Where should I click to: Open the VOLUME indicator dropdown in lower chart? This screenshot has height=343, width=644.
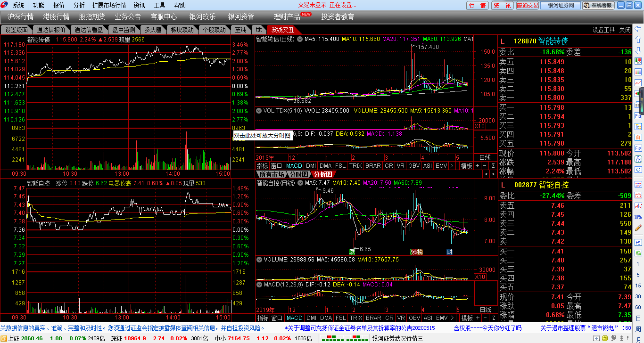[259, 260]
